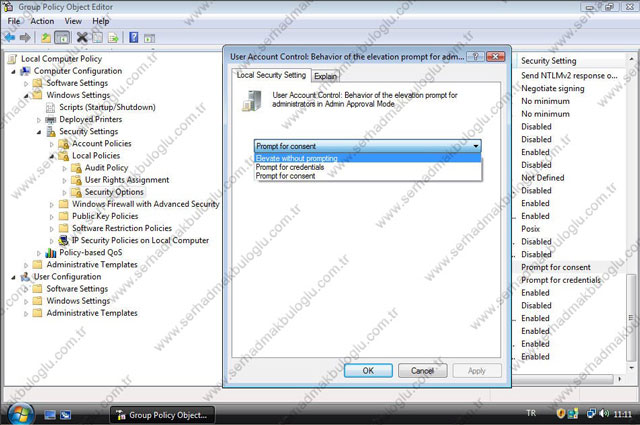Click the Local Computer Policy root icon

tap(12, 59)
